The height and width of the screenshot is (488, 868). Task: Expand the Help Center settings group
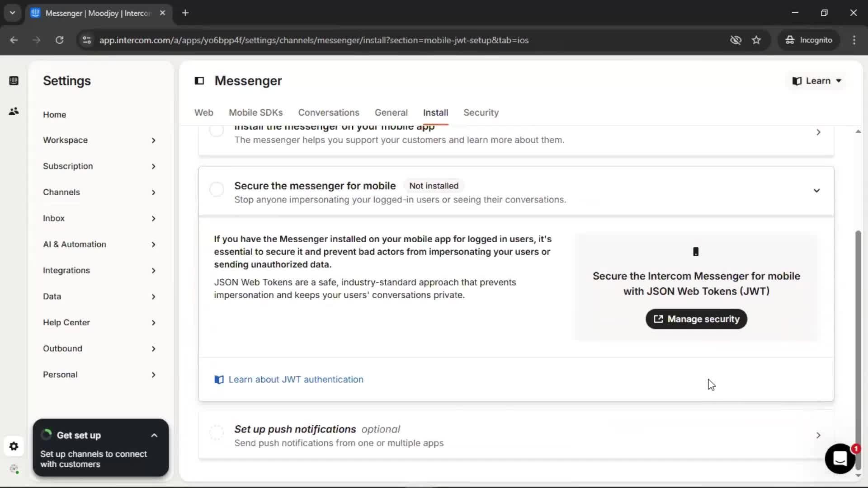coord(99,323)
